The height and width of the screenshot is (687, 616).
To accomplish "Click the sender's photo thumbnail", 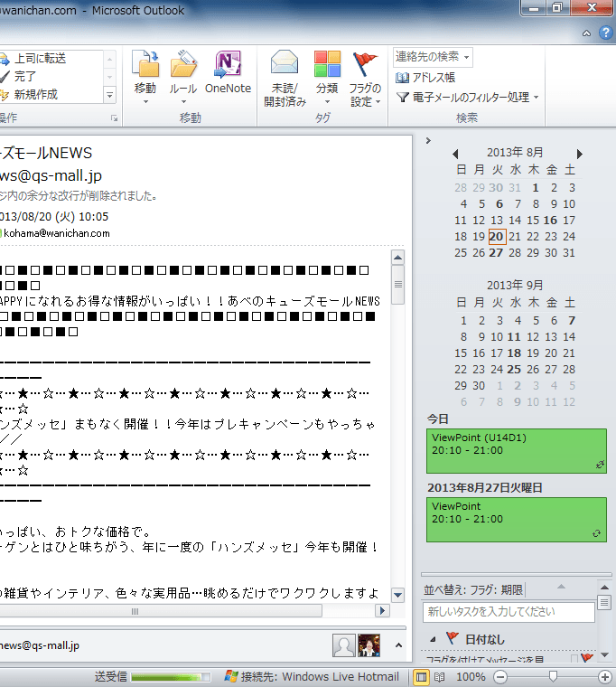I will (x=369, y=645).
